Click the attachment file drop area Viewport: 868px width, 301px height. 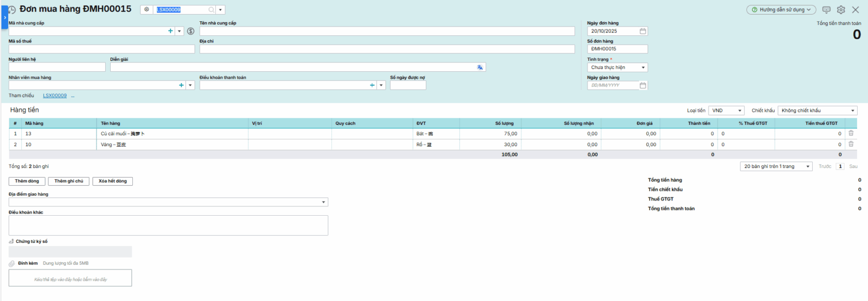click(x=70, y=278)
